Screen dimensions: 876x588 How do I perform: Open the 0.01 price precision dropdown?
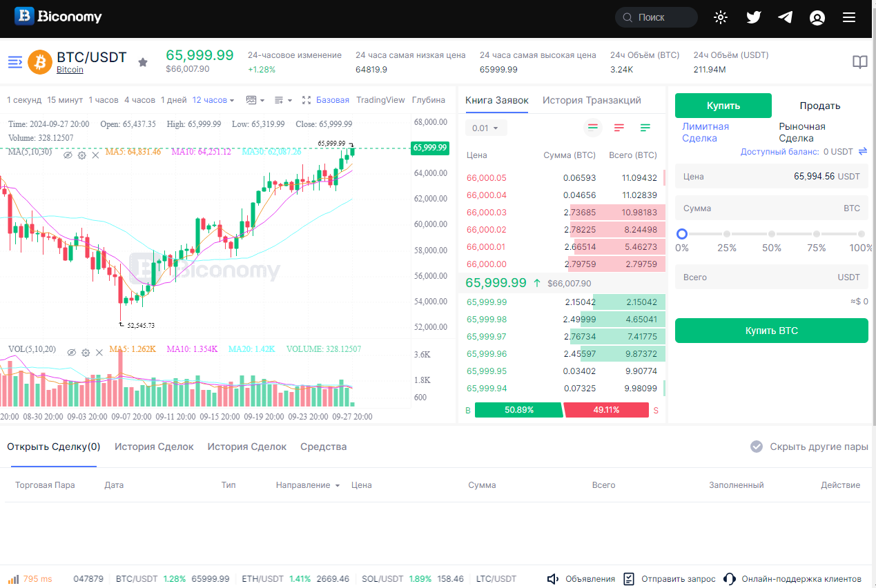486,128
